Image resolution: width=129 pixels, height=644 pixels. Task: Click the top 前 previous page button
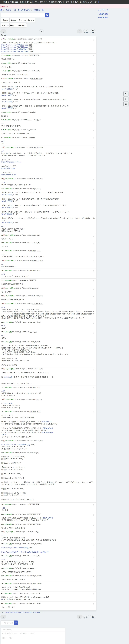coord(3,31)
